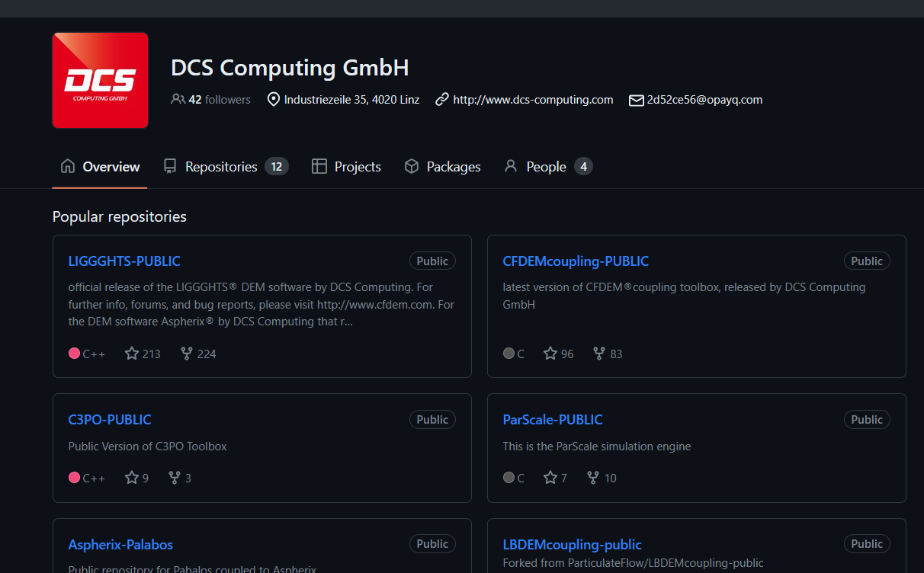This screenshot has height=573, width=924.
Task: Click the 83 forks count on CFDEMcoupling-PUBLIC
Action: [x=616, y=354]
